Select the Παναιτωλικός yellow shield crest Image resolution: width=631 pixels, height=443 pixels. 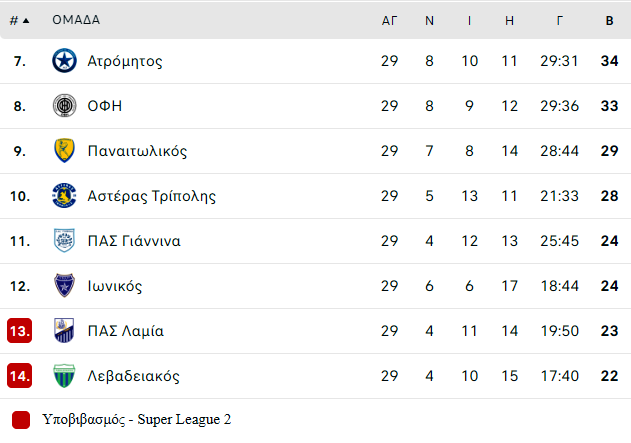point(64,150)
